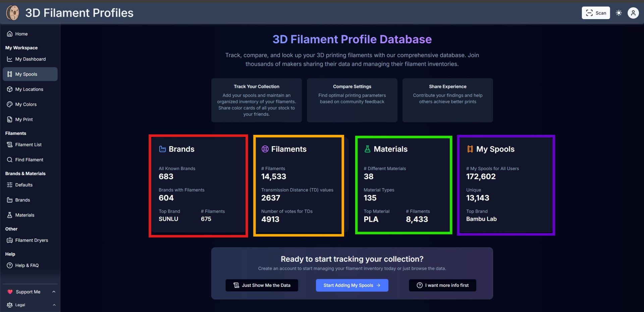
Task: Click the Filament Dryers icon
Action: point(10,240)
